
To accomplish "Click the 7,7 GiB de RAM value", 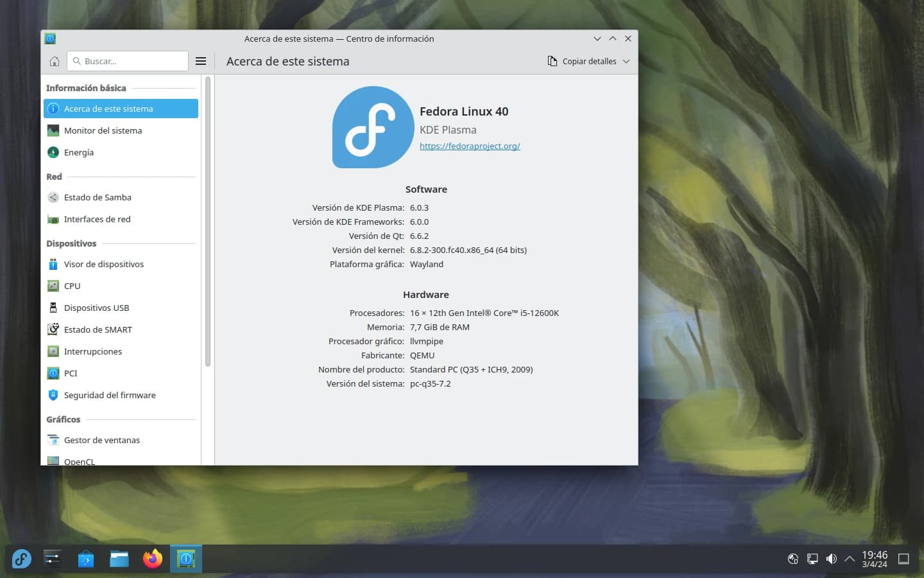I will (440, 327).
